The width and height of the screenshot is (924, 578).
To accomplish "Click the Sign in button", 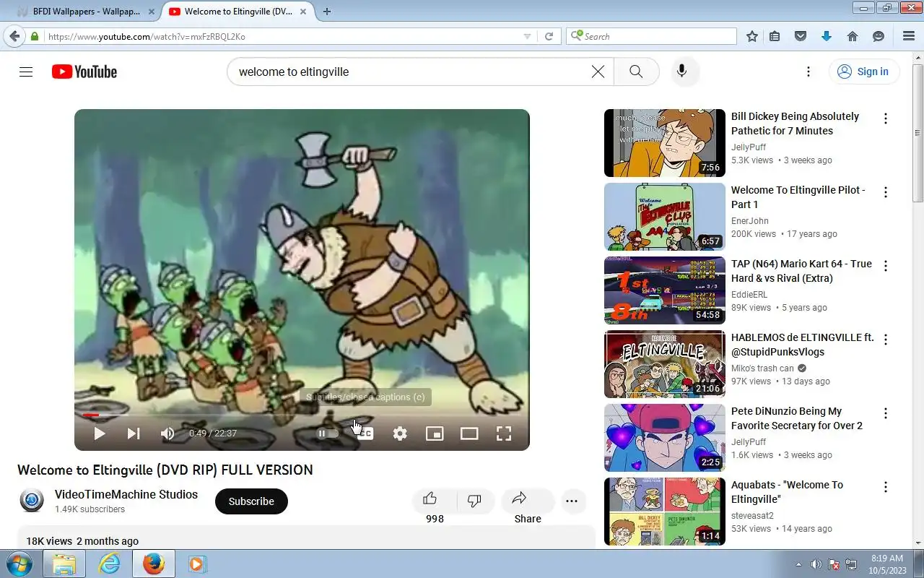I will [863, 72].
